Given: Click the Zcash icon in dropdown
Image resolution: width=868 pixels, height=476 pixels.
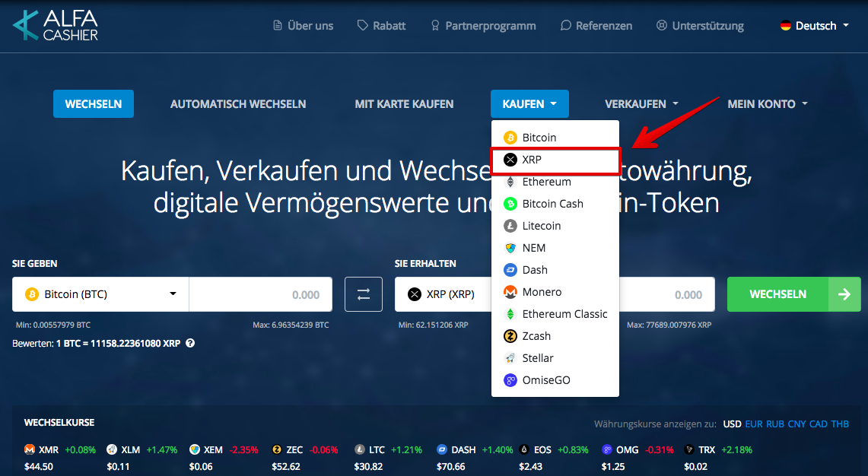Looking at the screenshot, I should pos(510,336).
